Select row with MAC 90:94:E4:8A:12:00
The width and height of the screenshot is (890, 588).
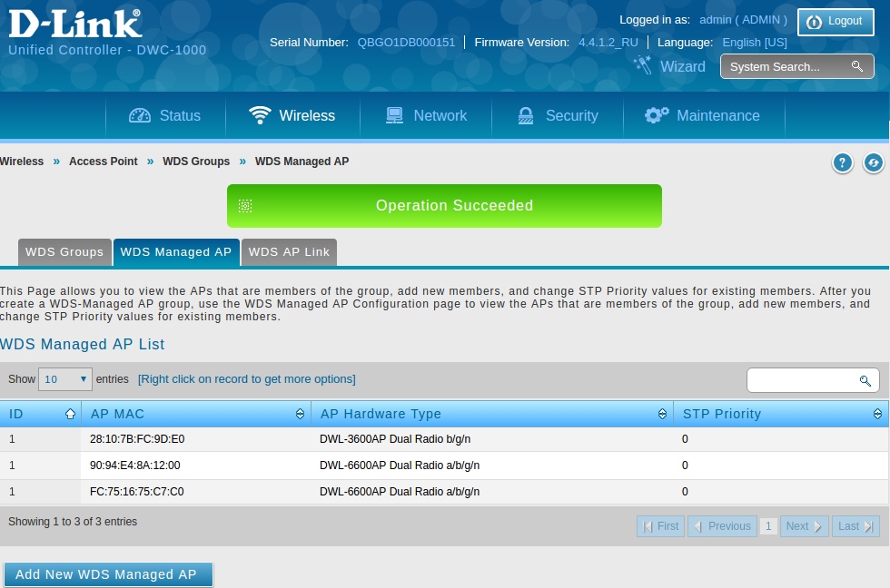[x=135, y=465]
